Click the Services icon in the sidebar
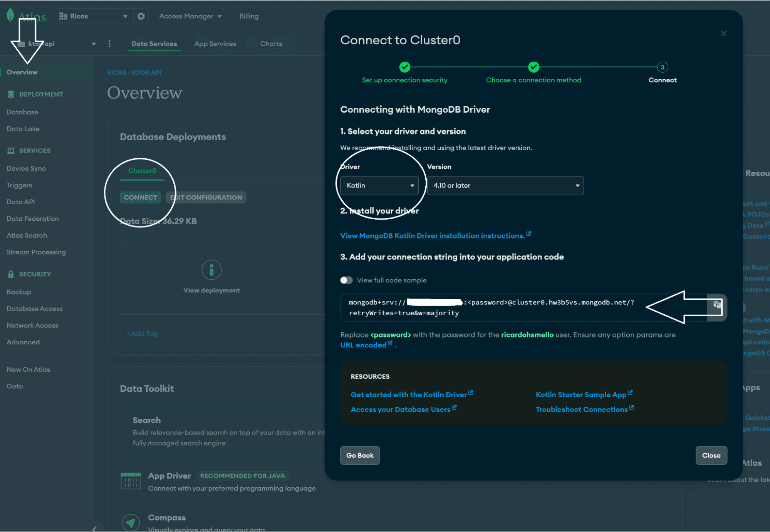Screen dimensions: 770x532 coord(11,150)
